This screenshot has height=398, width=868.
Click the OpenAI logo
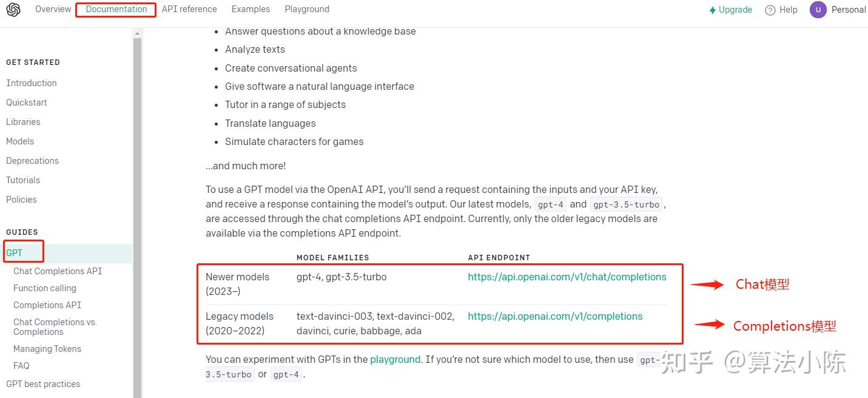(x=13, y=9)
